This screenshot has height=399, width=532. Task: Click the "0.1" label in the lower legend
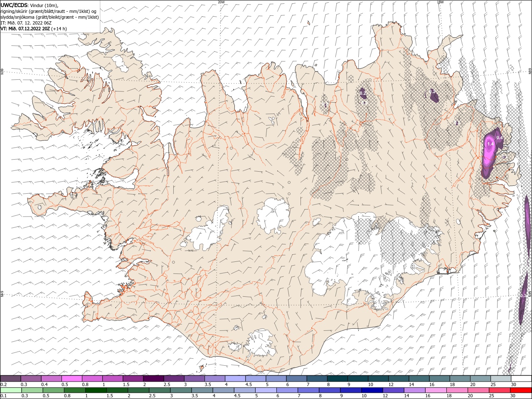pos(4,396)
